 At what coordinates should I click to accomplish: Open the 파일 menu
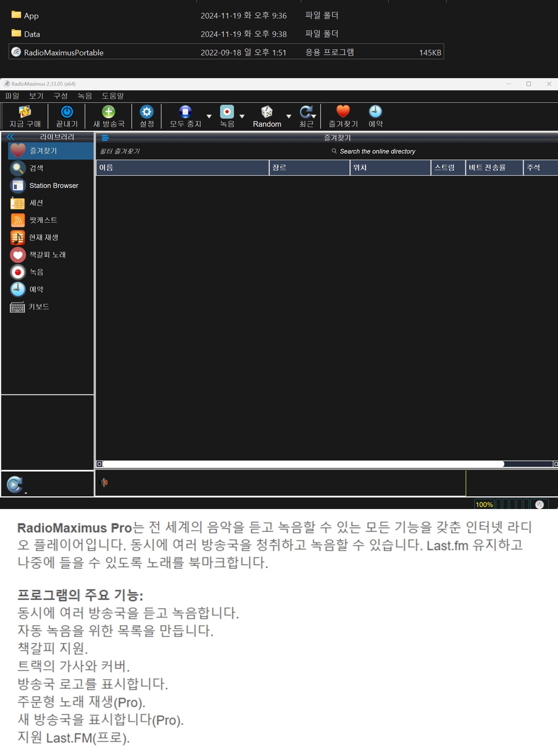click(12, 96)
